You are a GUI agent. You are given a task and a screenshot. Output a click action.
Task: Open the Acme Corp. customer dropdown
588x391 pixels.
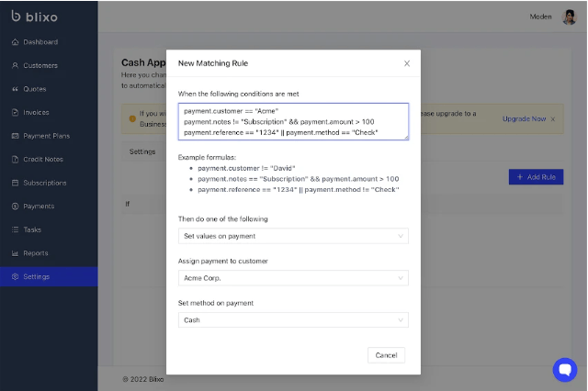(293, 278)
